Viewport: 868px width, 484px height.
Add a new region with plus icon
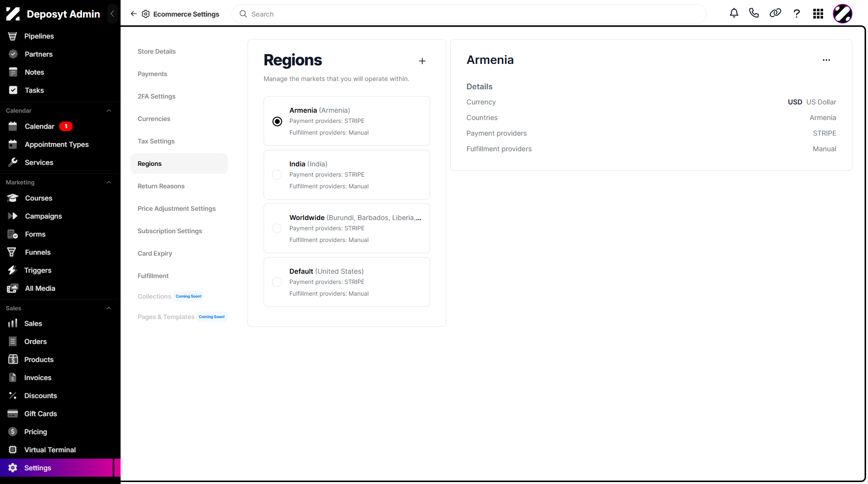(x=422, y=61)
